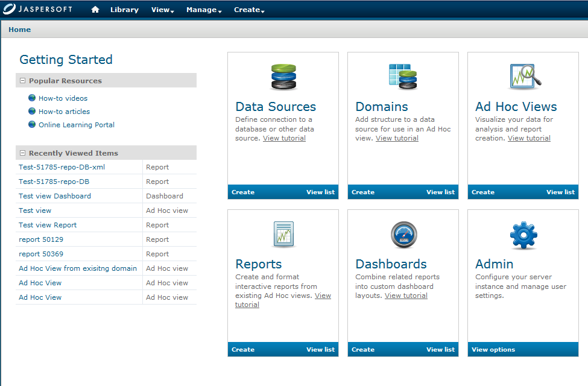Click the Getting Started heading

pyautogui.click(x=66, y=60)
